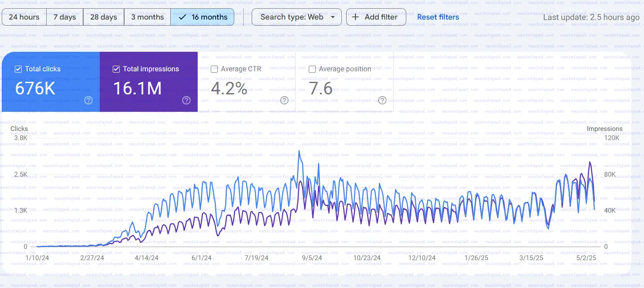The image size is (644, 288).
Task: Click help icon on Total clicks card
Action: click(x=88, y=100)
